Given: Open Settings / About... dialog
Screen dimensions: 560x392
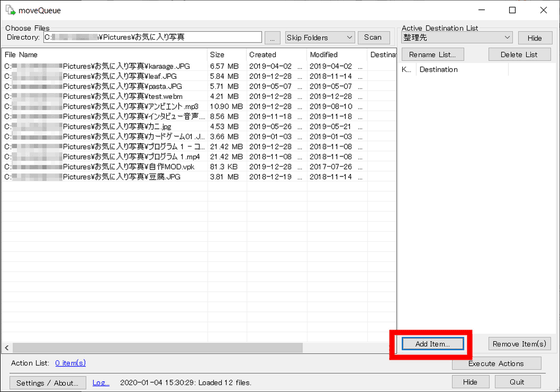Looking at the screenshot, I should (x=48, y=383).
